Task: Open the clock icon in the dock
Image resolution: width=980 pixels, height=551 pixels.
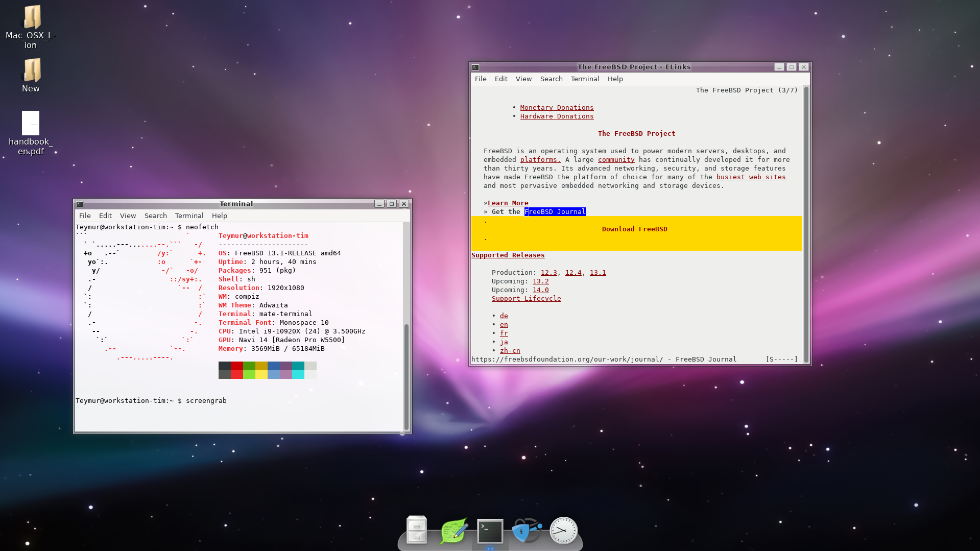Action: coord(563,531)
